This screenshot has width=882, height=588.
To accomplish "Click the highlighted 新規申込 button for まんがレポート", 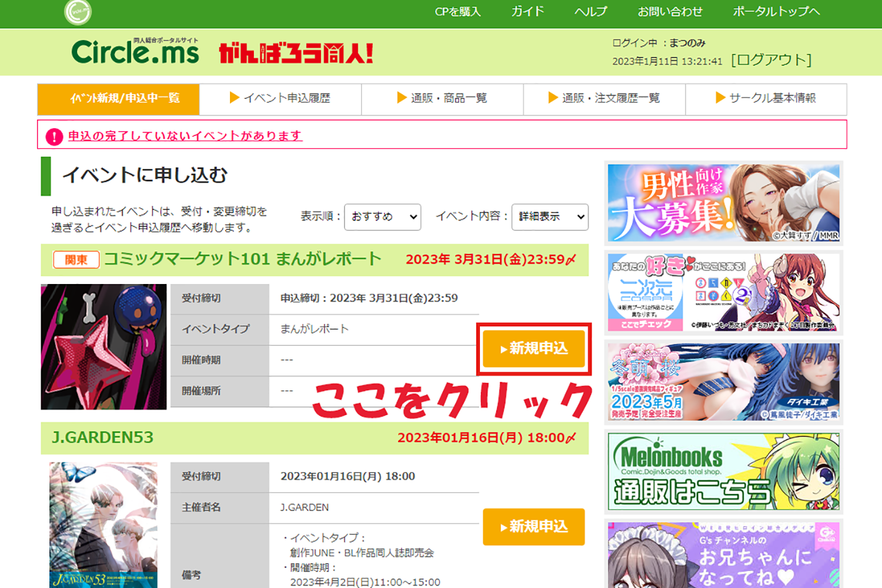I will (533, 349).
